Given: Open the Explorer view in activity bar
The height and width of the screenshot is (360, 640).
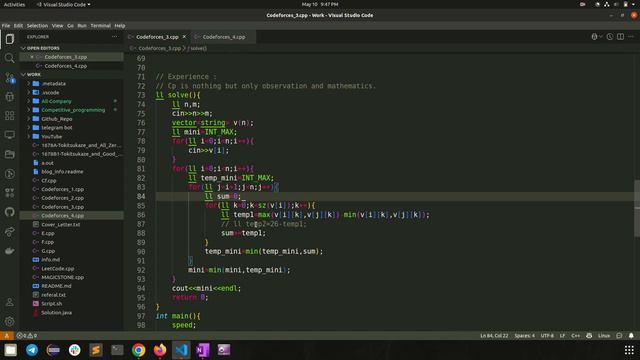Looking at the screenshot, I should tap(10, 39).
